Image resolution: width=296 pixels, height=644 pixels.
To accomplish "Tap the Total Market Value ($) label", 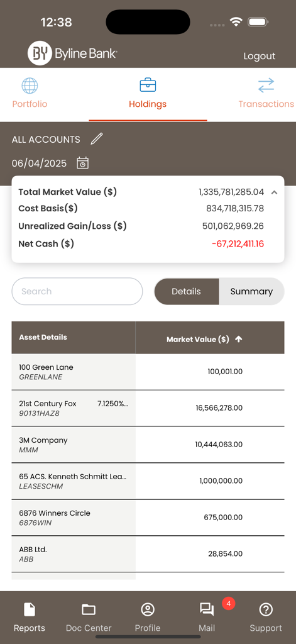I will coord(68,192).
